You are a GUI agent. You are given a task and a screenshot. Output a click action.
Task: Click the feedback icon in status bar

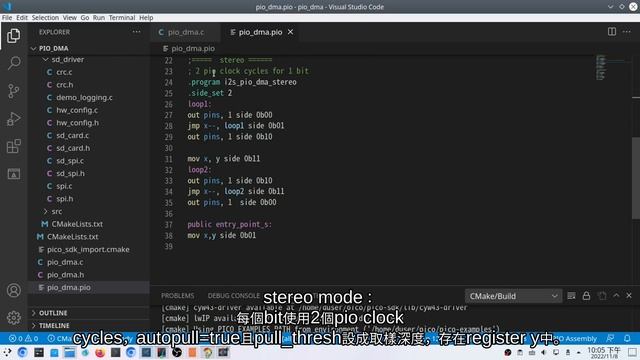[610, 338]
